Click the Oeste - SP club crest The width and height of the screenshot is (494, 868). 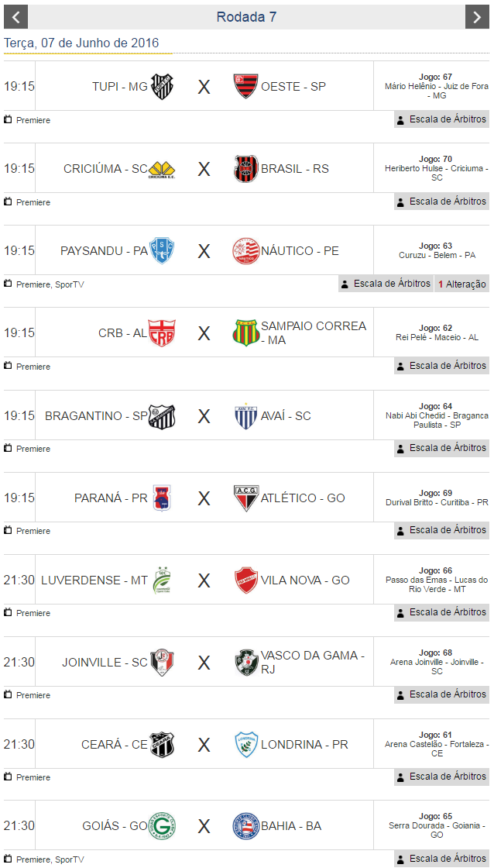click(x=245, y=87)
